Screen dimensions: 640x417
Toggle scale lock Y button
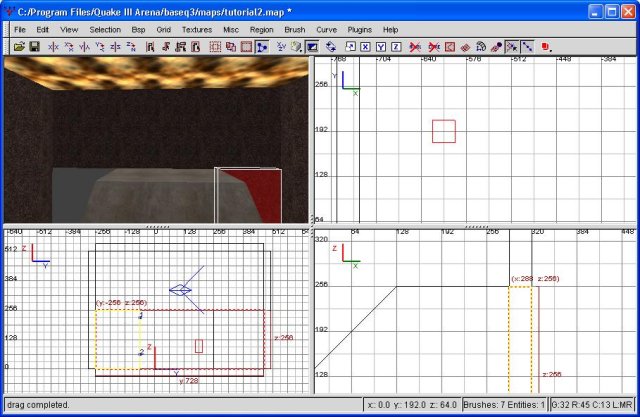pos(381,47)
